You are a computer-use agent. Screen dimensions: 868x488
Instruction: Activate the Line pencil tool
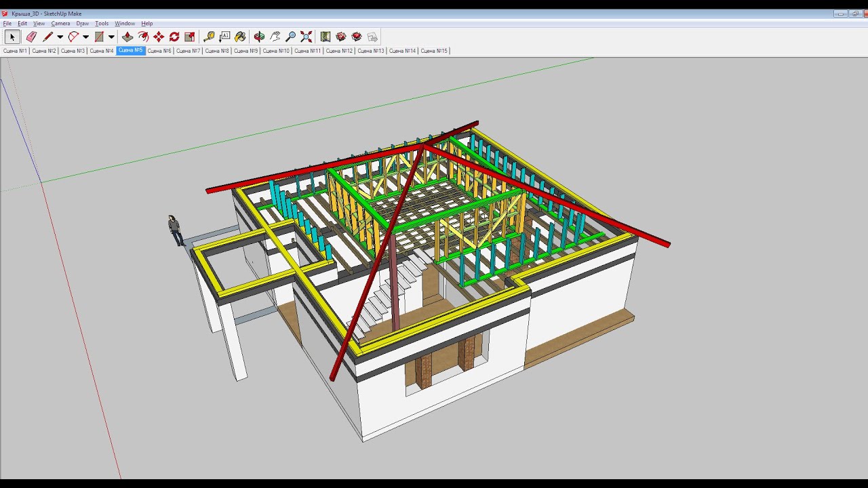pyautogui.click(x=47, y=37)
